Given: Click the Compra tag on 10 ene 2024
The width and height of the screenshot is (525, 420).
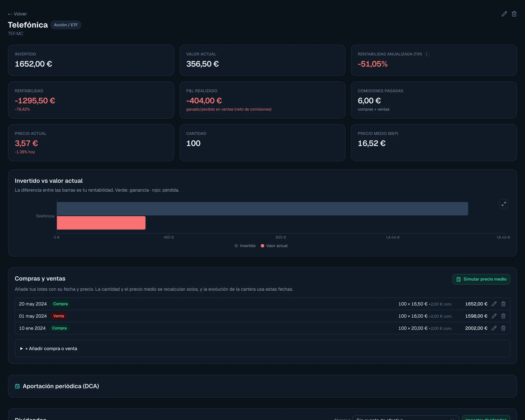Looking at the screenshot, I should [59, 328].
